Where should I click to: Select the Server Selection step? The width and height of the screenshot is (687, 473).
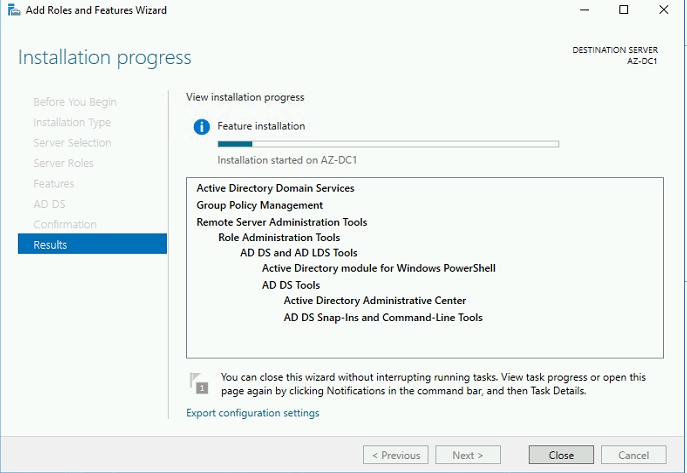point(72,143)
